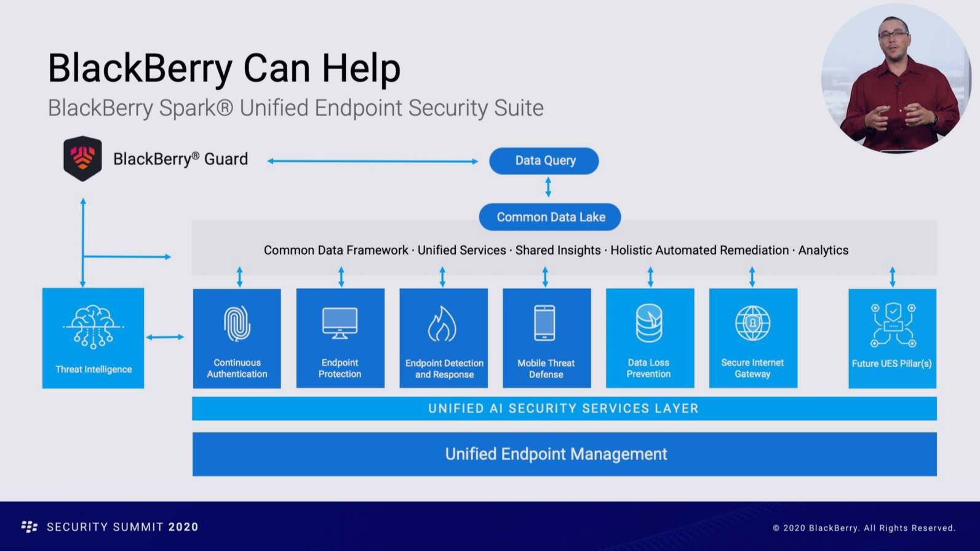Click the Mobile Threat Defense phone icon
Viewport: 980px width, 551px height.
click(x=545, y=323)
